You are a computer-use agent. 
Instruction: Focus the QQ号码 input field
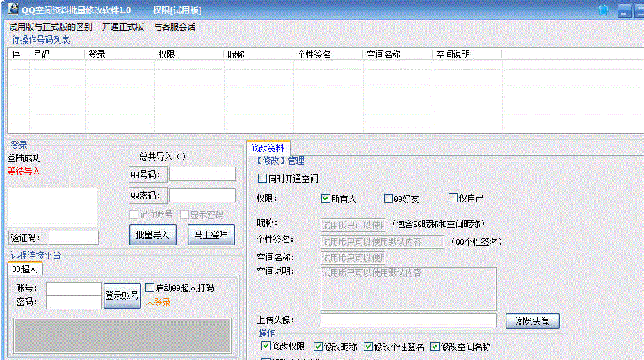click(x=202, y=174)
